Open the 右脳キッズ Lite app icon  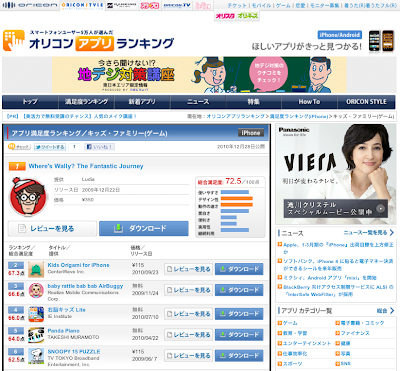36,314
